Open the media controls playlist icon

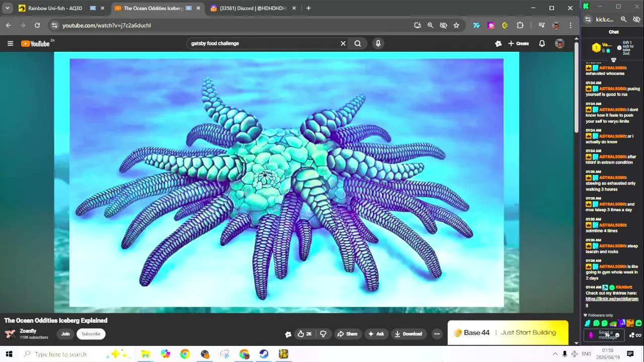pos(541,25)
